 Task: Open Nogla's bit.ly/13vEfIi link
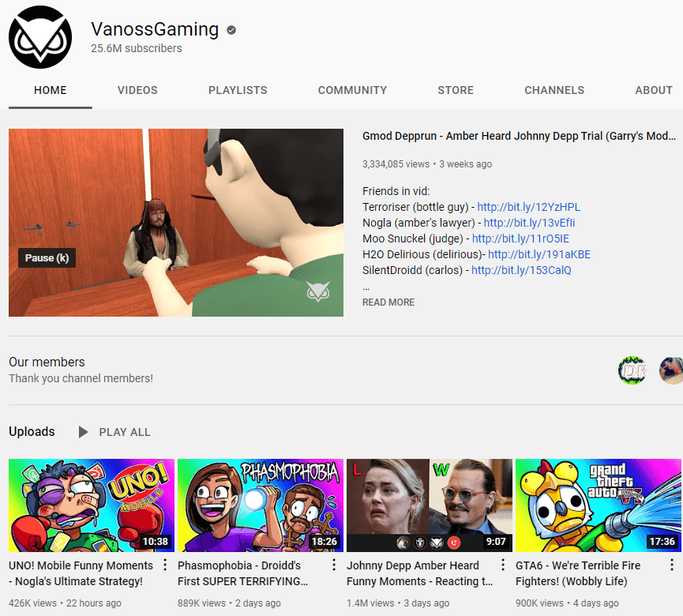(529, 223)
